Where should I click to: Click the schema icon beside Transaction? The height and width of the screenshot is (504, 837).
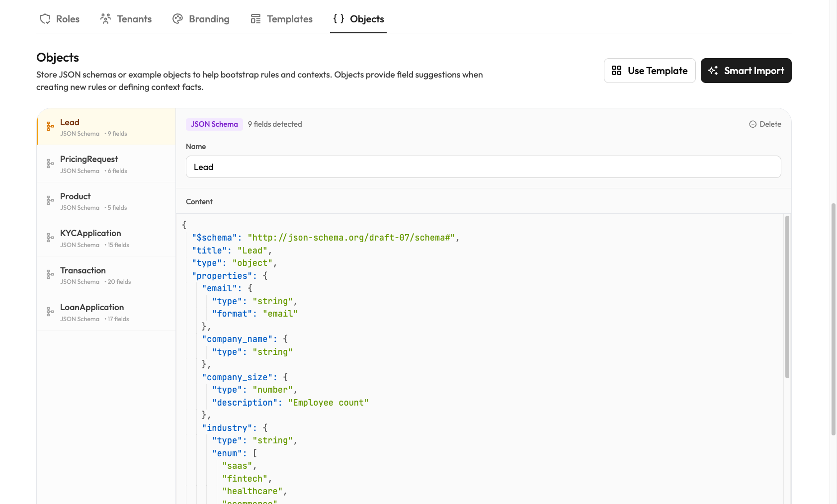pos(50,274)
